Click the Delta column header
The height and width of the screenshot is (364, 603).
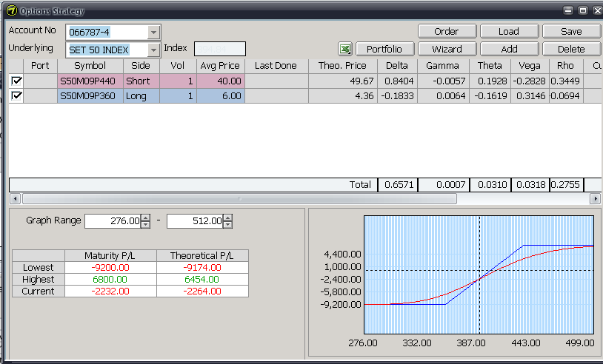[397, 66]
